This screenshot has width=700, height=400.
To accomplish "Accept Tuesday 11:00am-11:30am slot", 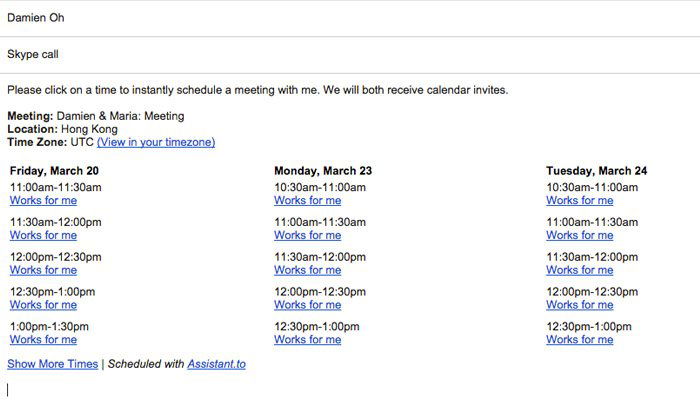I will [x=579, y=236].
